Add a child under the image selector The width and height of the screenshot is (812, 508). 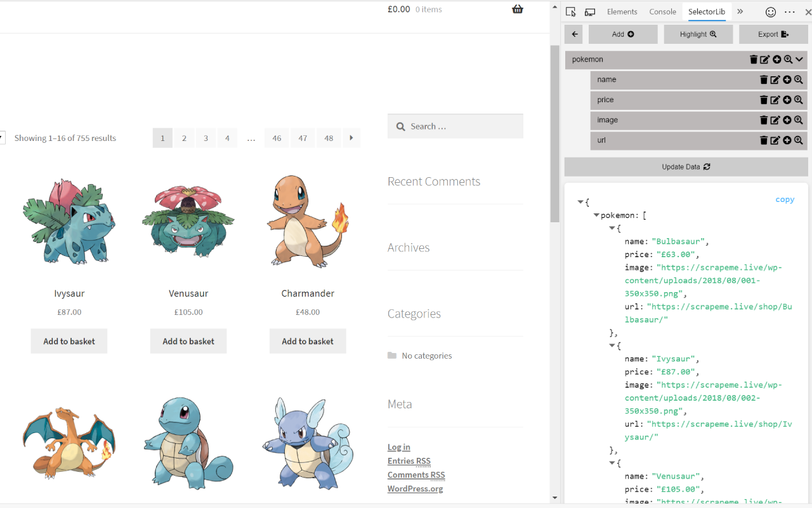point(787,121)
